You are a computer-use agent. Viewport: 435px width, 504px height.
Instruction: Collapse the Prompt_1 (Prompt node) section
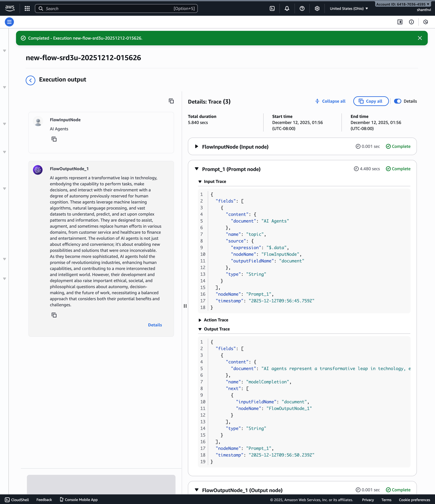tap(197, 169)
